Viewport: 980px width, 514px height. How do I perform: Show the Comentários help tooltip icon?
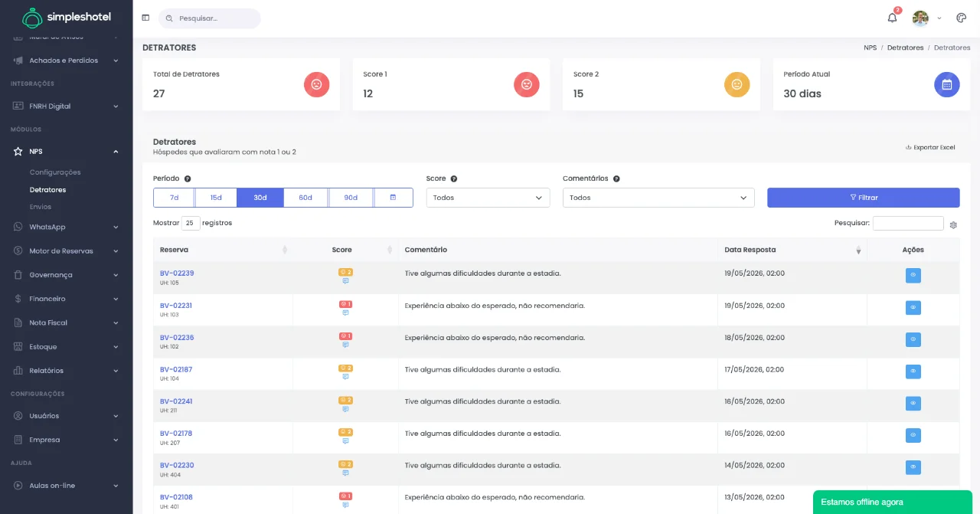point(616,178)
